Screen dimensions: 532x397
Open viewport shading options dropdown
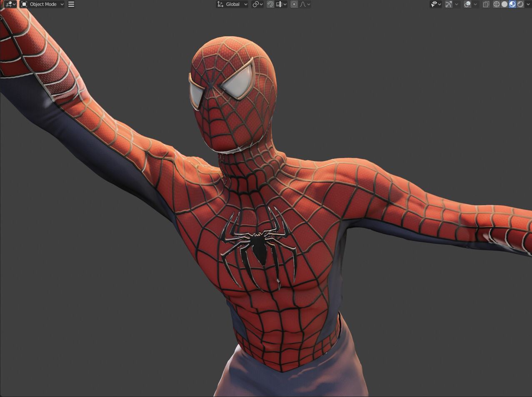tap(528, 4)
